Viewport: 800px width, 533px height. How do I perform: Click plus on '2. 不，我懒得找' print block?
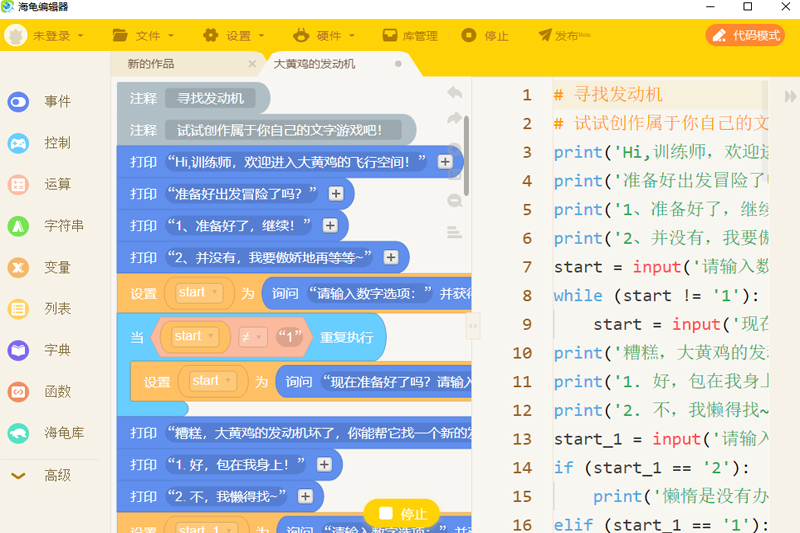coord(305,496)
